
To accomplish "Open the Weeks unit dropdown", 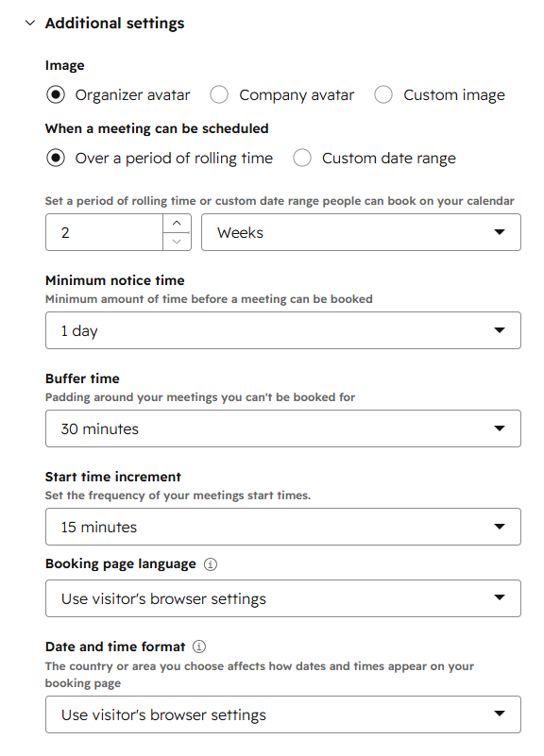I will pyautogui.click(x=361, y=232).
